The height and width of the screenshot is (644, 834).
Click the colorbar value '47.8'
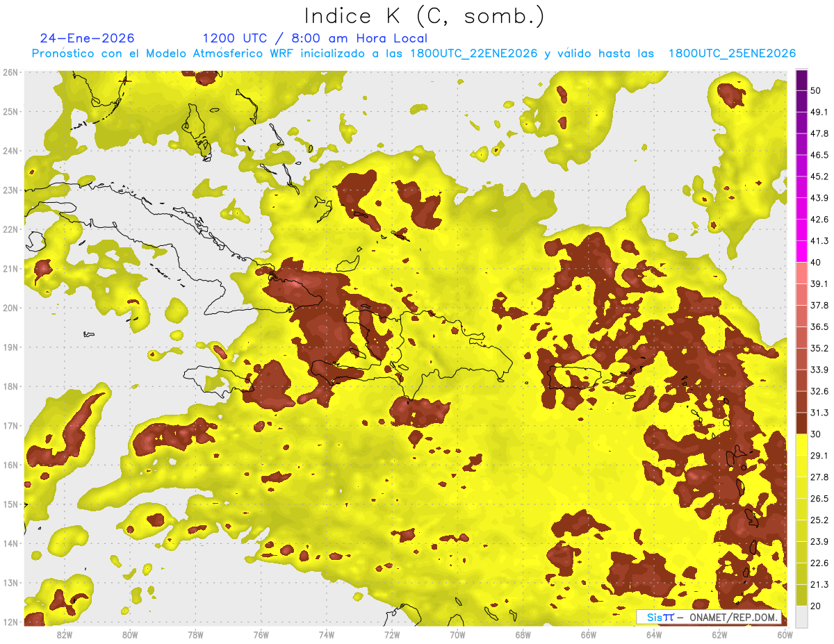coord(819,133)
